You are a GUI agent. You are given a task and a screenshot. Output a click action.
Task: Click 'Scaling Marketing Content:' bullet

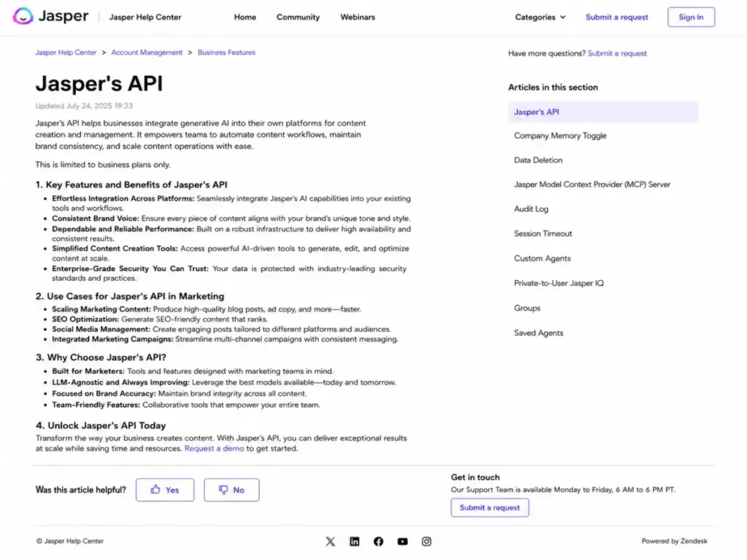point(101,309)
